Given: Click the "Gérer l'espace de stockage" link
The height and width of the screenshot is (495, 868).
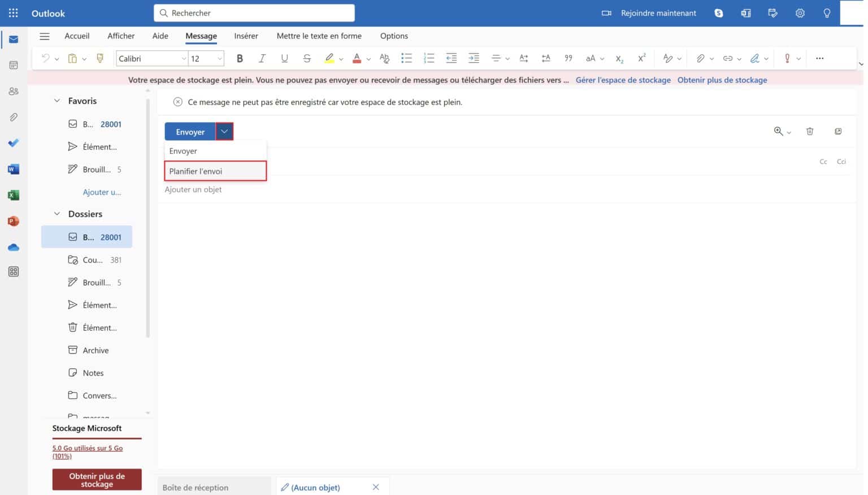Looking at the screenshot, I should 623,80.
